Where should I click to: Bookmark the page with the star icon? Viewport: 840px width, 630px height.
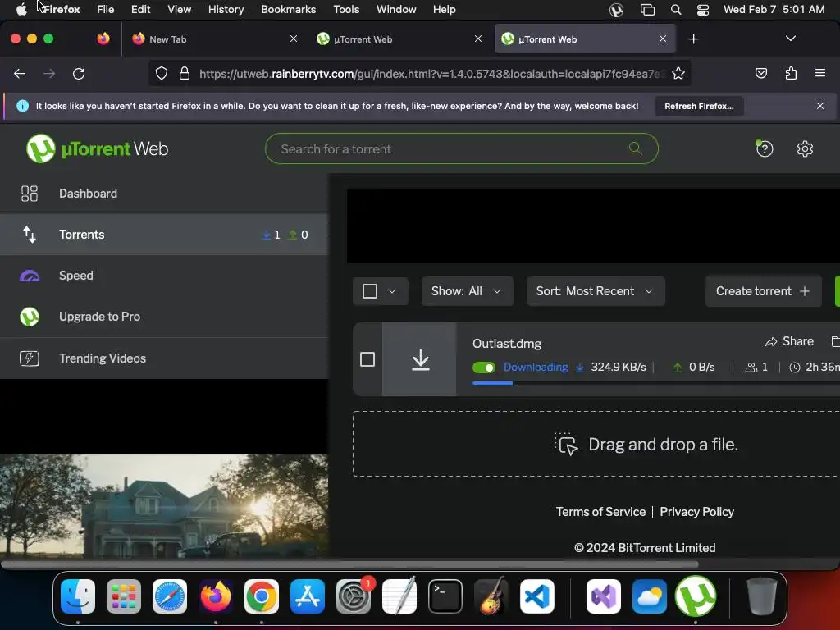click(678, 73)
